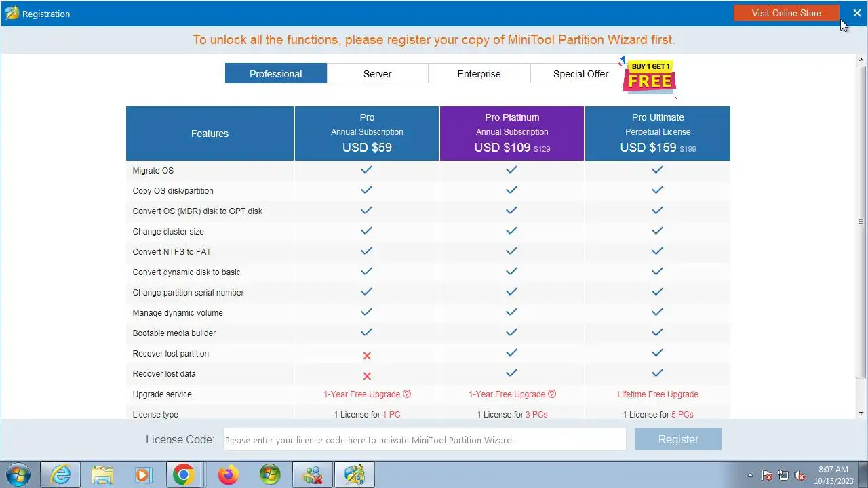Click the scrollbar up arrow

click(x=861, y=59)
